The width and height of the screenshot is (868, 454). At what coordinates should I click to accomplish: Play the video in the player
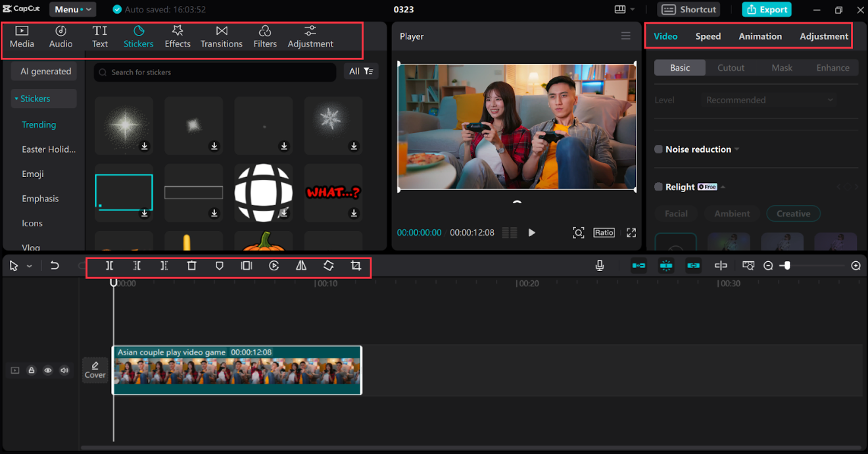coord(531,232)
